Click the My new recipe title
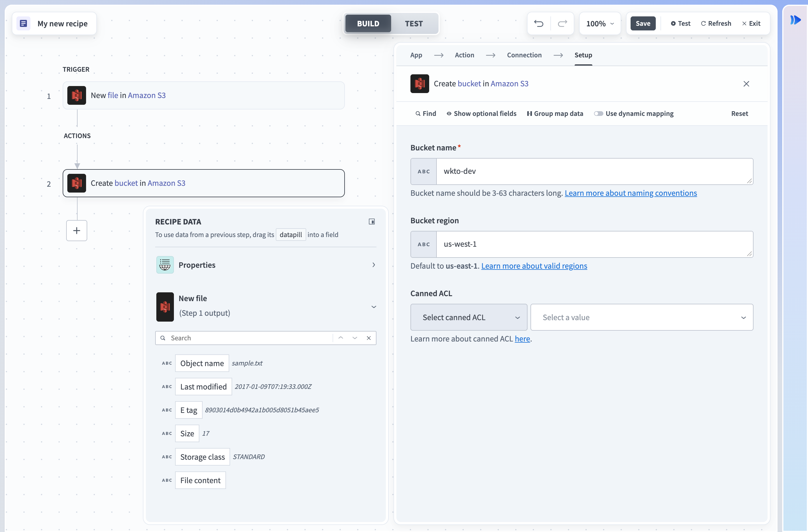 (x=62, y=23)
